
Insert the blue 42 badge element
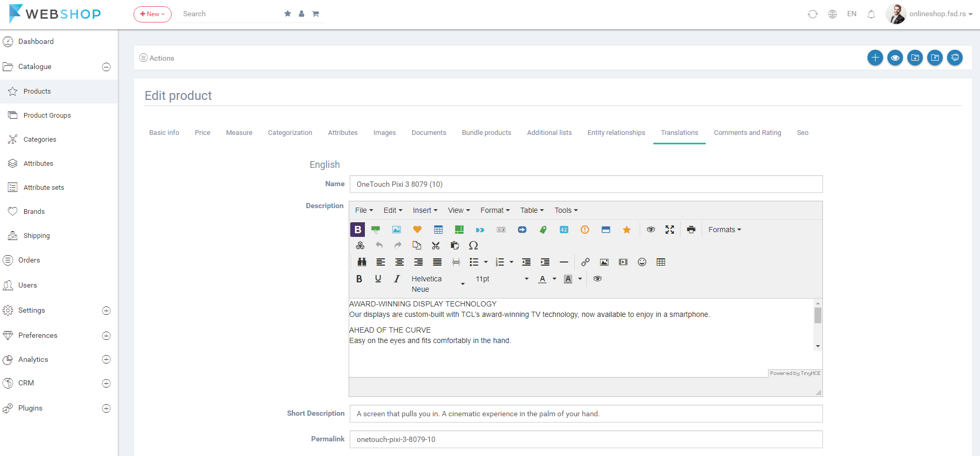[564, 230]
